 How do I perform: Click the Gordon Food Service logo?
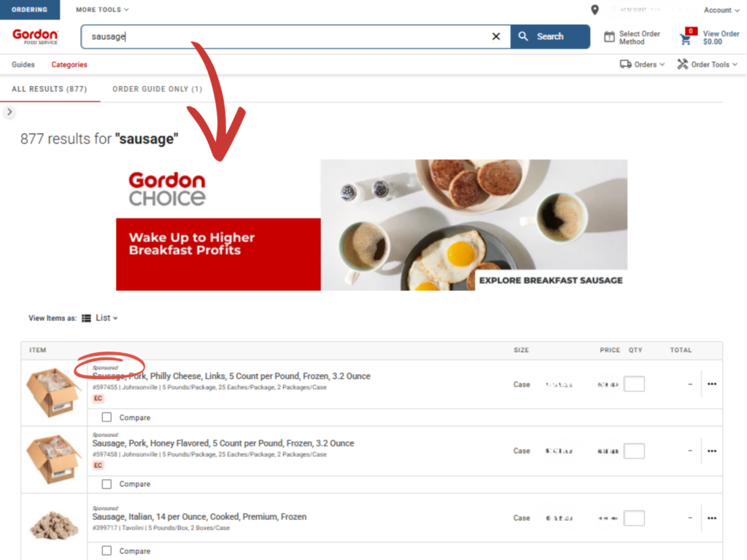35,36
